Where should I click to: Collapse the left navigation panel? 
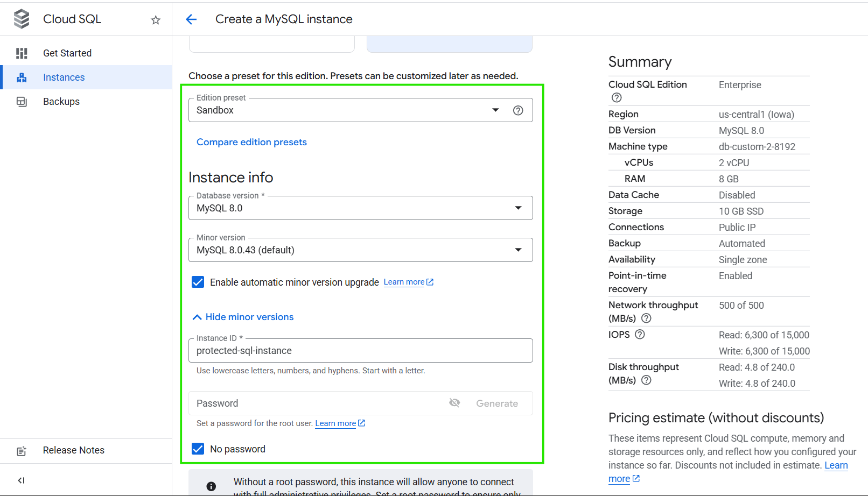click(21, 480)
